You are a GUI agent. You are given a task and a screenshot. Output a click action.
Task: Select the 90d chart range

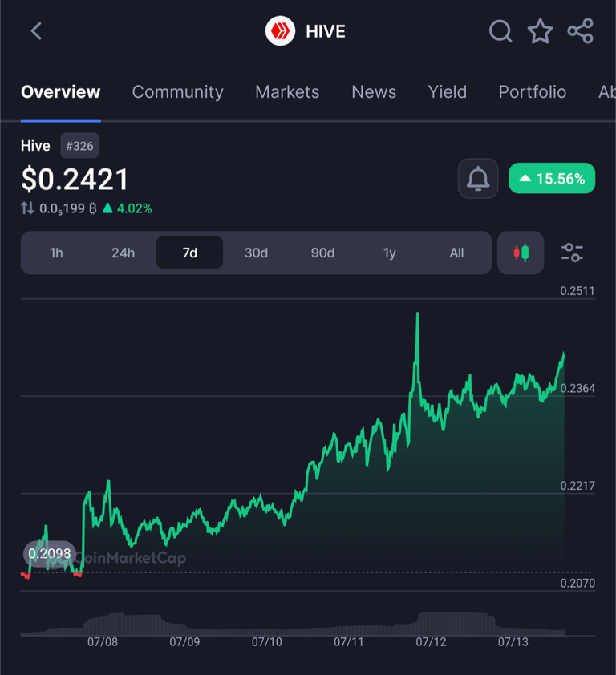[x=322, y=253]
